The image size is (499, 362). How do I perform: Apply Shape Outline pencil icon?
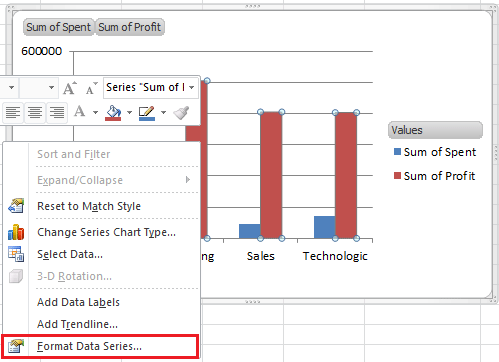(147, 113)
